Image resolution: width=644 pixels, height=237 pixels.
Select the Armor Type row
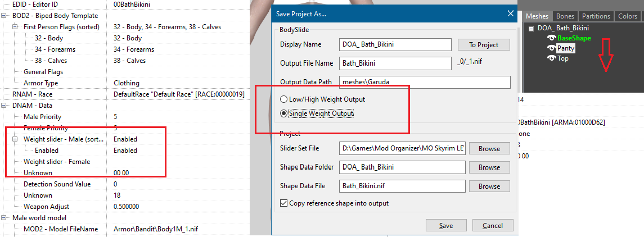coord(125,83)
